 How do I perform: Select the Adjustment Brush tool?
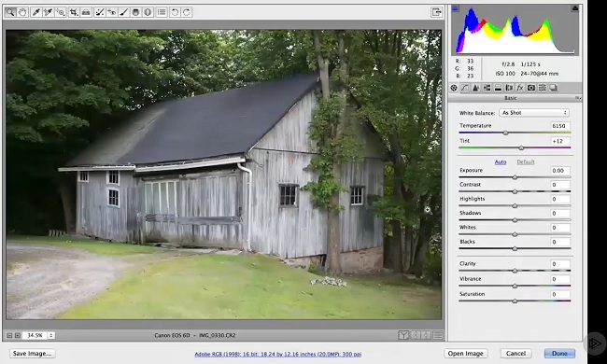(123, 12)
